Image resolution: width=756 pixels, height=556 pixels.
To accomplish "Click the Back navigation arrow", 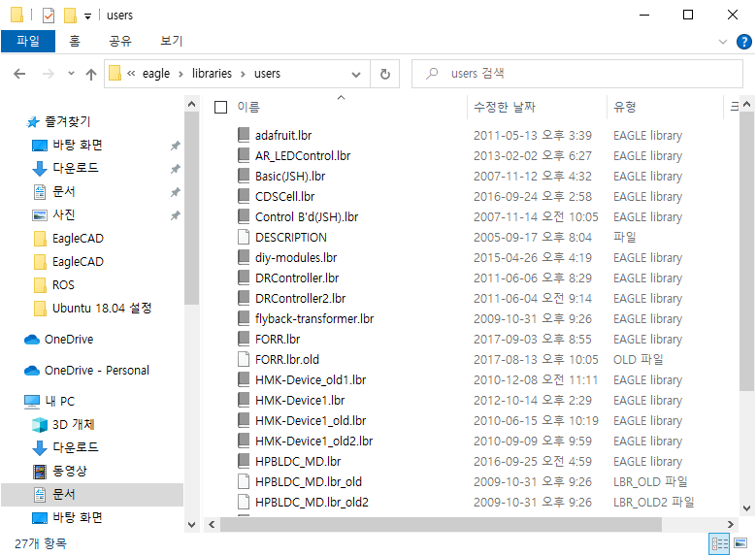I will (19, 74).
